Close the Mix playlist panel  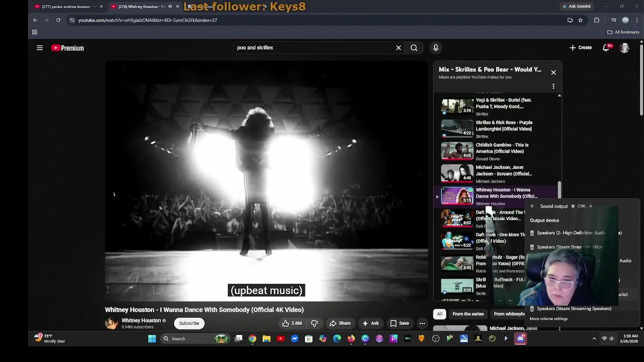tap(553, 72)
